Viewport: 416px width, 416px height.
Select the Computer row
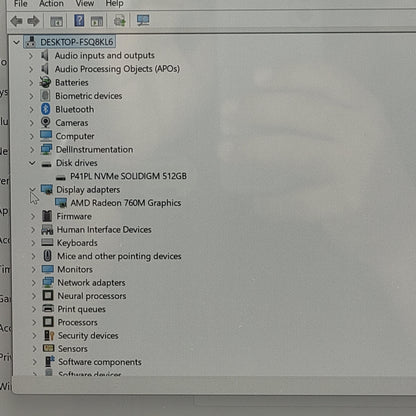[x=75, y=136]
